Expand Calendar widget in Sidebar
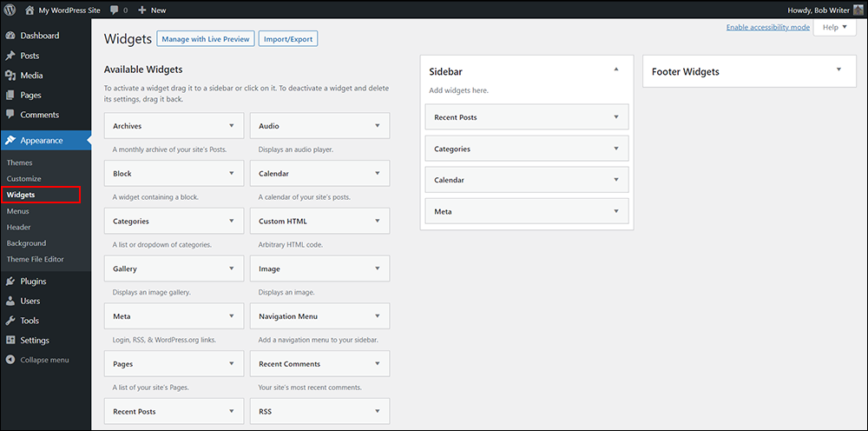 [615, 180]
